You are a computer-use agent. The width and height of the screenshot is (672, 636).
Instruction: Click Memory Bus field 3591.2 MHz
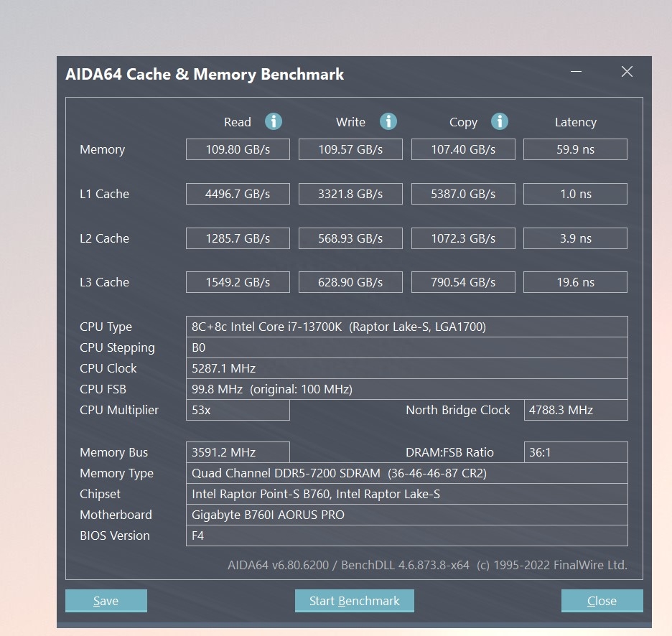(238, 452)
